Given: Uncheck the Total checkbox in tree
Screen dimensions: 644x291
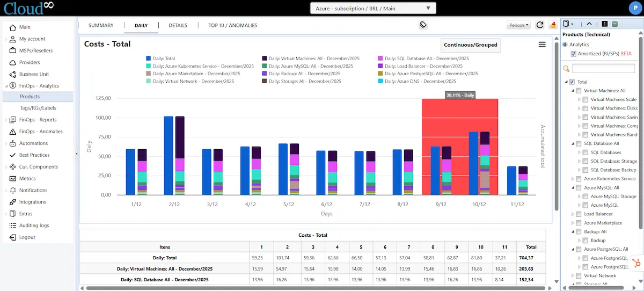Looking at the screenshot, I should 572,82.
